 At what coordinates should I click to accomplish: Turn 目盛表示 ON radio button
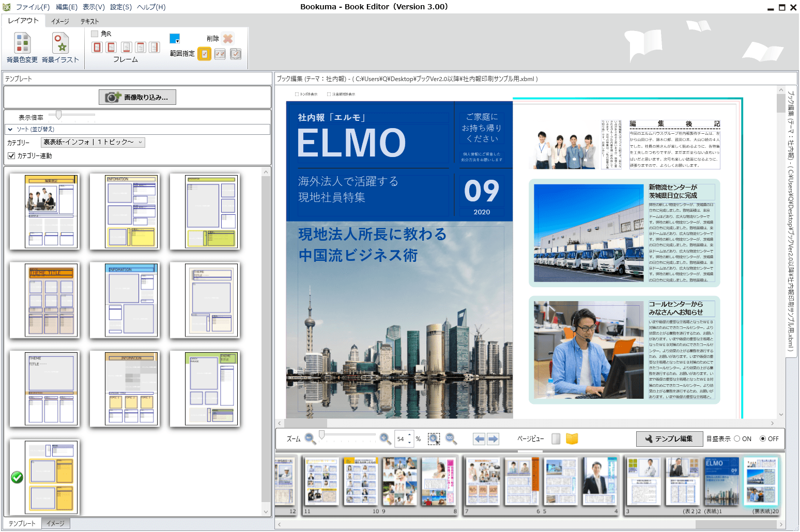coord(737,439)
